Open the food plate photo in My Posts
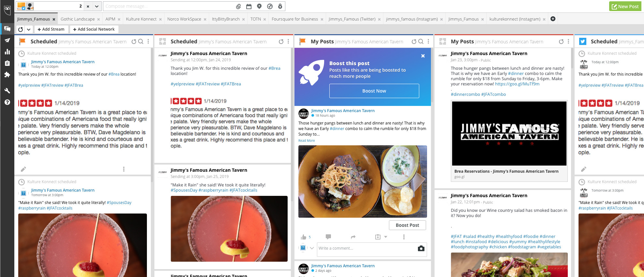Image resolution: width=644 pixels, height=277 pixels. coord(363,182)
